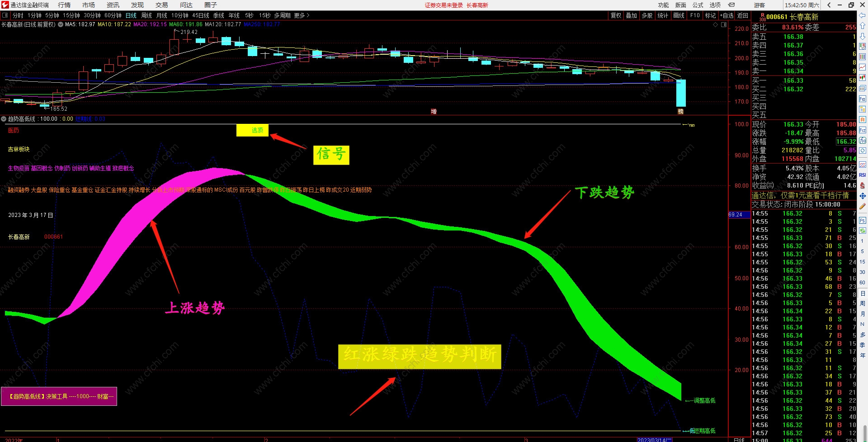
Task: Click the 叠加 overlay button
Action: pyautogui.click(x=632, y=15)
